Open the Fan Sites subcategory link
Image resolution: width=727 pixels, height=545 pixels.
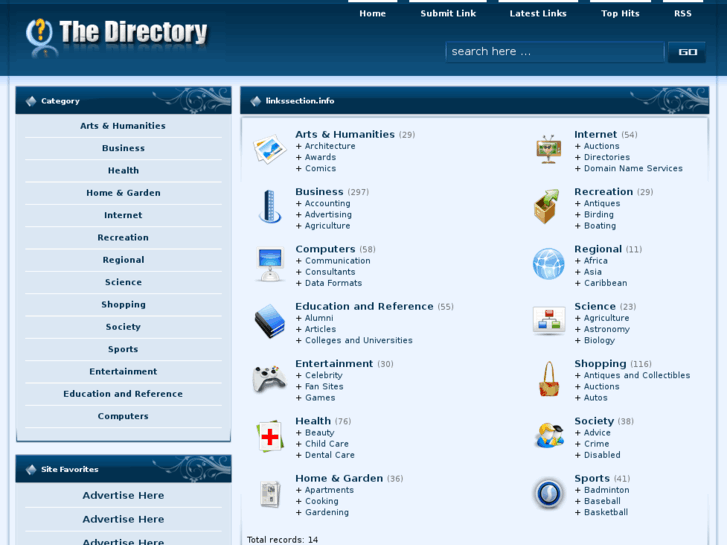pyautogui.click(x=324, y=386)
